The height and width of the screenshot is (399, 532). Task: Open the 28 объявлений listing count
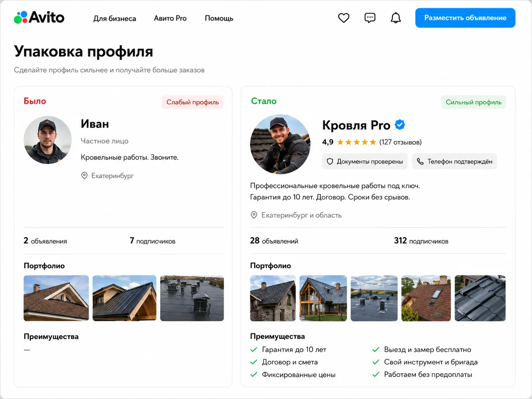[x=274, y=241]
